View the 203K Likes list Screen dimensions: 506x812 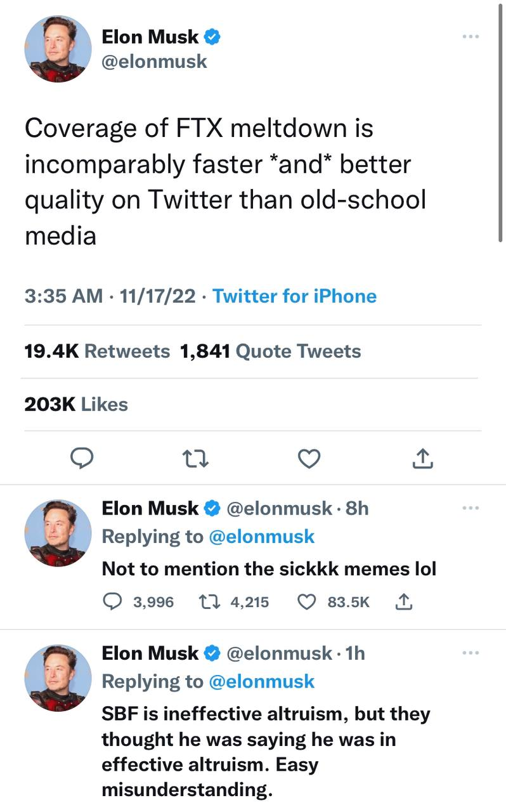pos(75,404)
